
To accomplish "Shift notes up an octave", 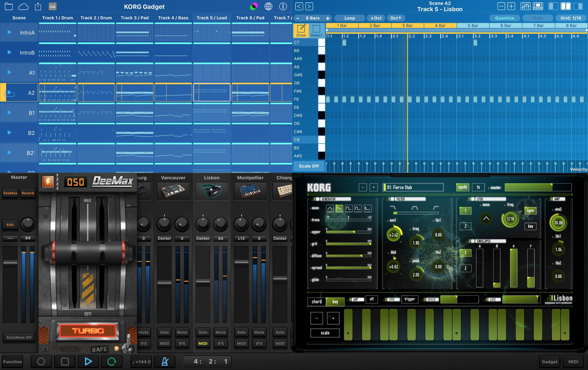I will point(396,18).
